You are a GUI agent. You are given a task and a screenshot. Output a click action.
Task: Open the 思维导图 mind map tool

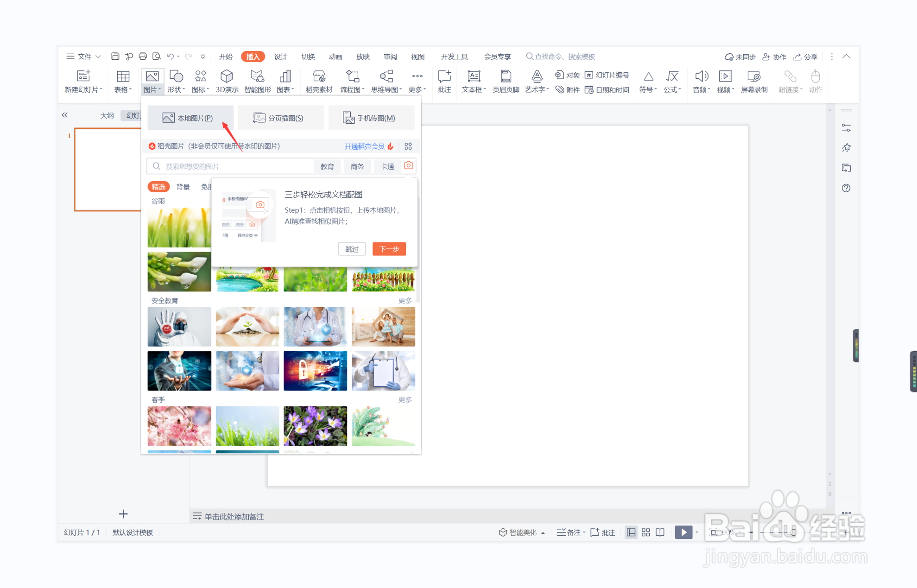pos(386,81)
